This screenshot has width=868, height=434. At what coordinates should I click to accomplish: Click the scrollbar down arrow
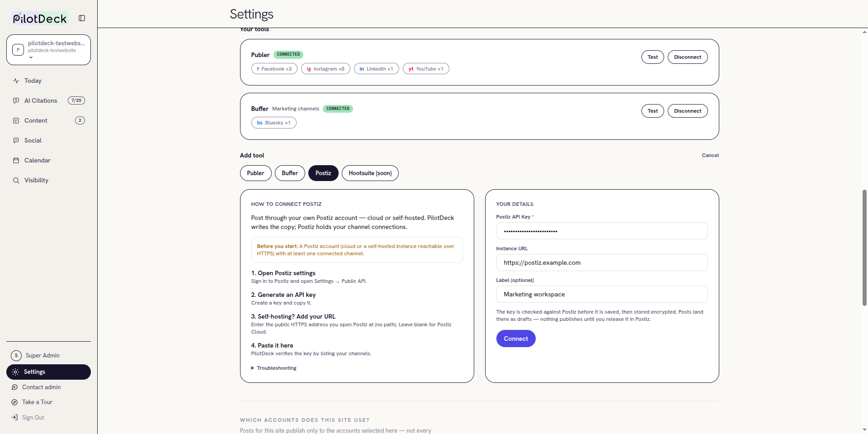pyautogui.click(x=864, y=429)
